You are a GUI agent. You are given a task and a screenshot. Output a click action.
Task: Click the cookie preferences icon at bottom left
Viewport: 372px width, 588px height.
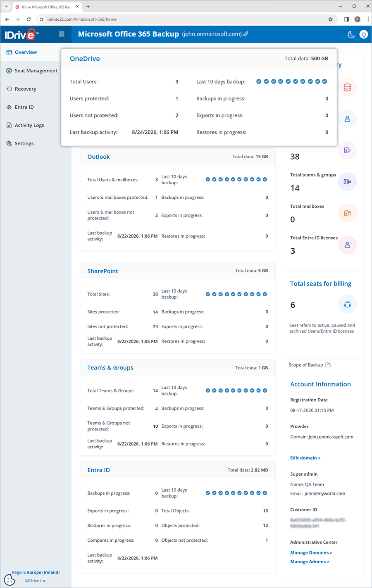tap(10, 579)
